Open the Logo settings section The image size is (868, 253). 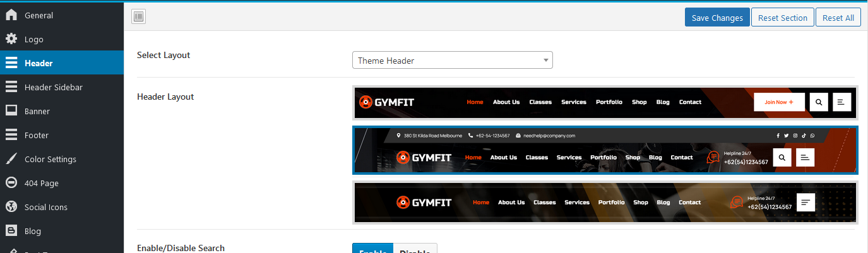[62, 39]
